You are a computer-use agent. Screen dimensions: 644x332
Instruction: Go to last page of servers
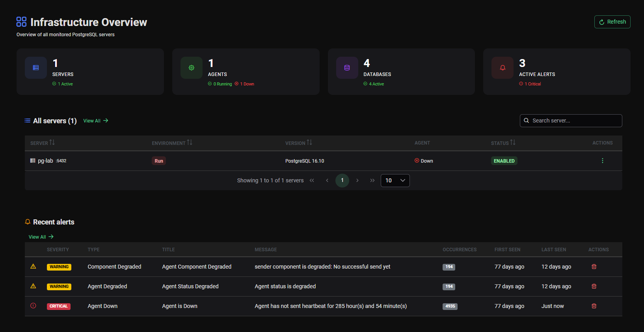pyautogui.click(x=372, y=180)
